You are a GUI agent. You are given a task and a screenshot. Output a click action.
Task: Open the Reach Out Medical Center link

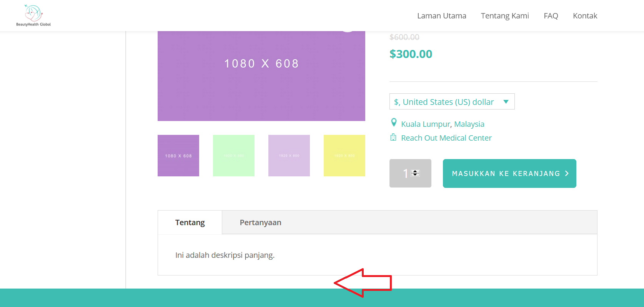click(446, 138)
